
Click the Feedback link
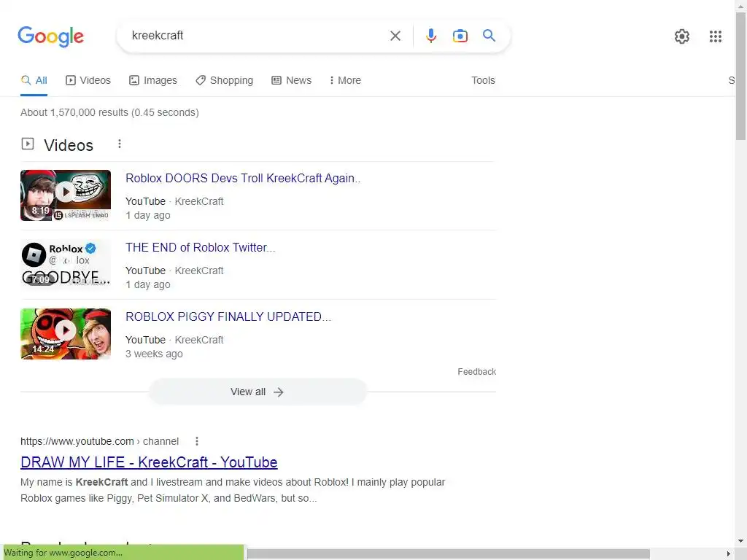[x=477, y=371]
